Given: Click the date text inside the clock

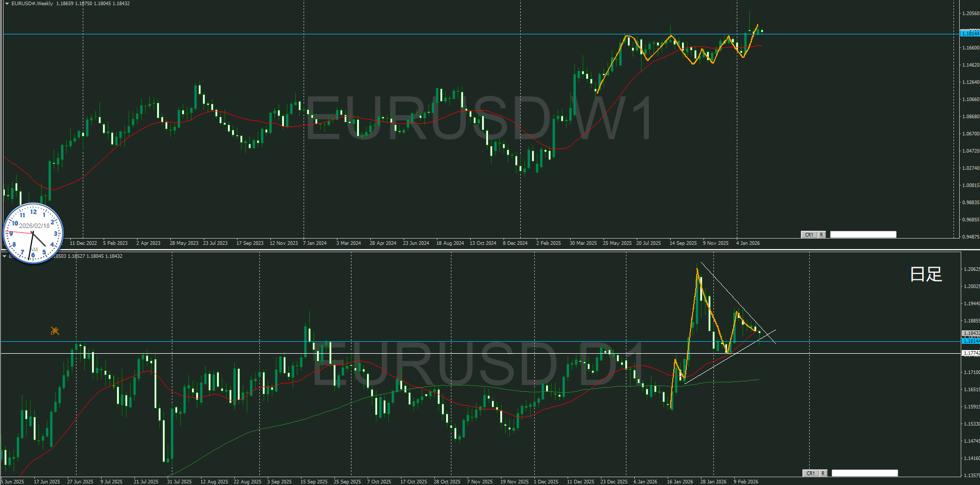Looking at the screenshot, I should (34, 226).
